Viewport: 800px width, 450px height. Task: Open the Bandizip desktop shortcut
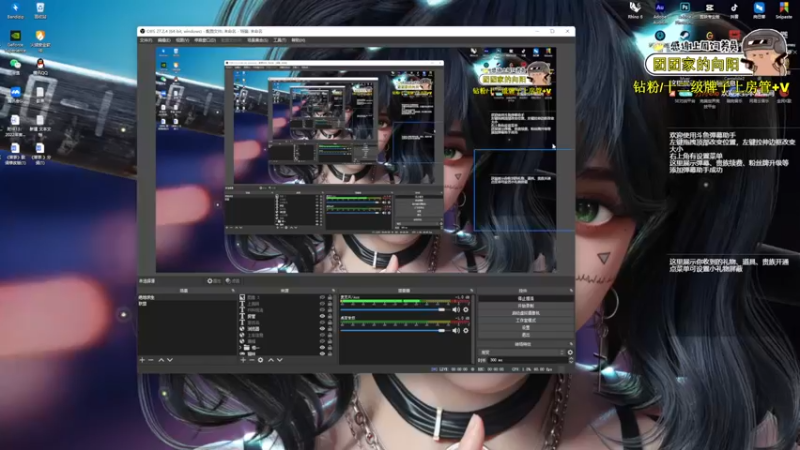[x=15, y=9]
